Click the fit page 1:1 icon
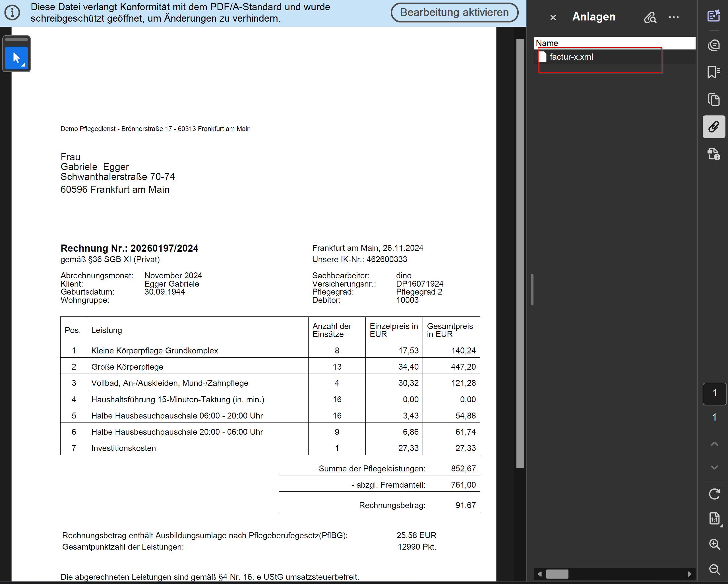The height and width of the screenshot is (584, 728). tap(714, 519)
